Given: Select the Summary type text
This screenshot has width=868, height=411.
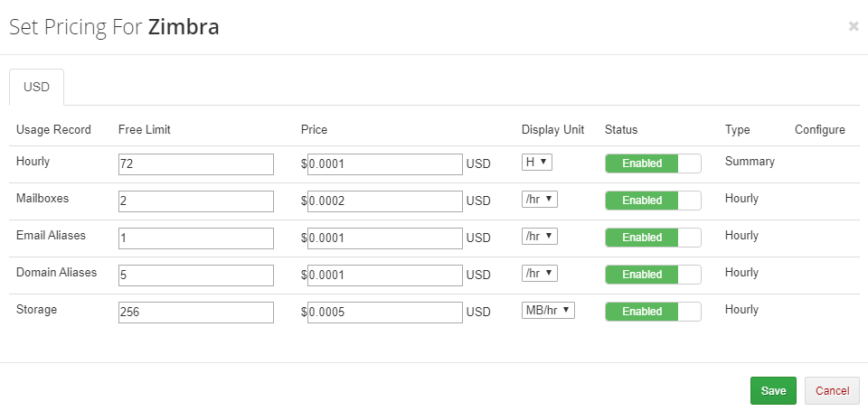Looking at the screenshot, I should (750, 162).
